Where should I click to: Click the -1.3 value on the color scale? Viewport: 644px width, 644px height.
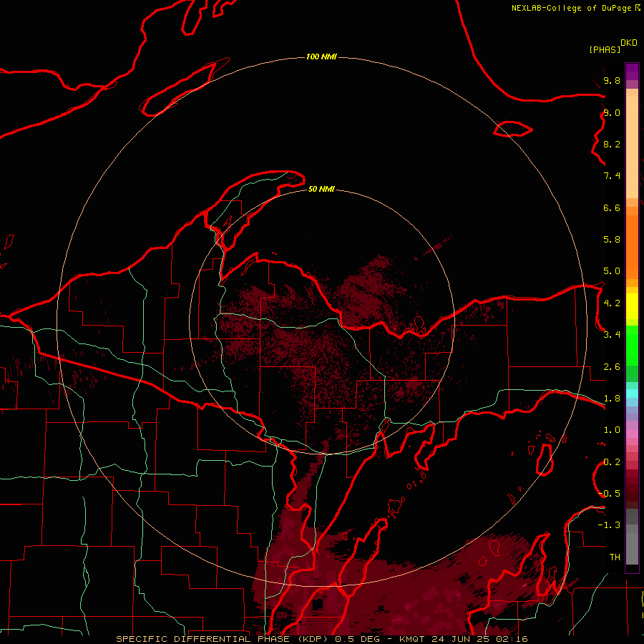[x=609, y=525]
